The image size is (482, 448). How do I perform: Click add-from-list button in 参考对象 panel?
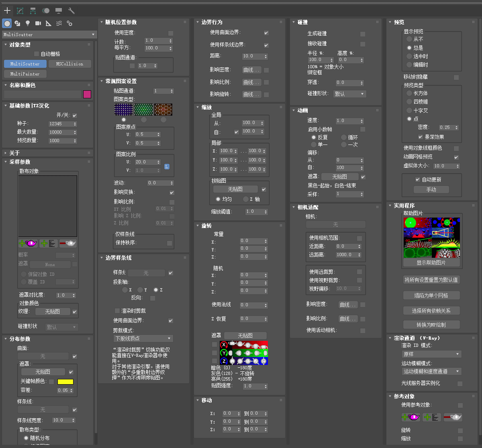tap(432, 417)
